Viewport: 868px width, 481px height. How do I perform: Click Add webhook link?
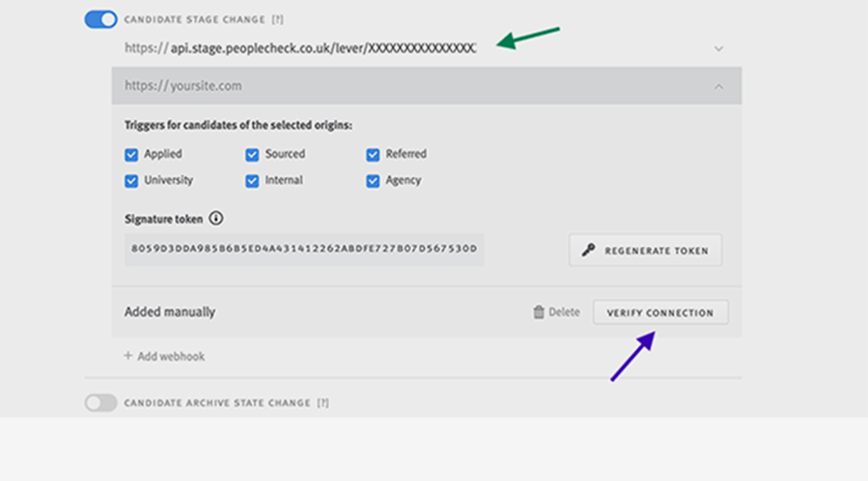(165, 356)
